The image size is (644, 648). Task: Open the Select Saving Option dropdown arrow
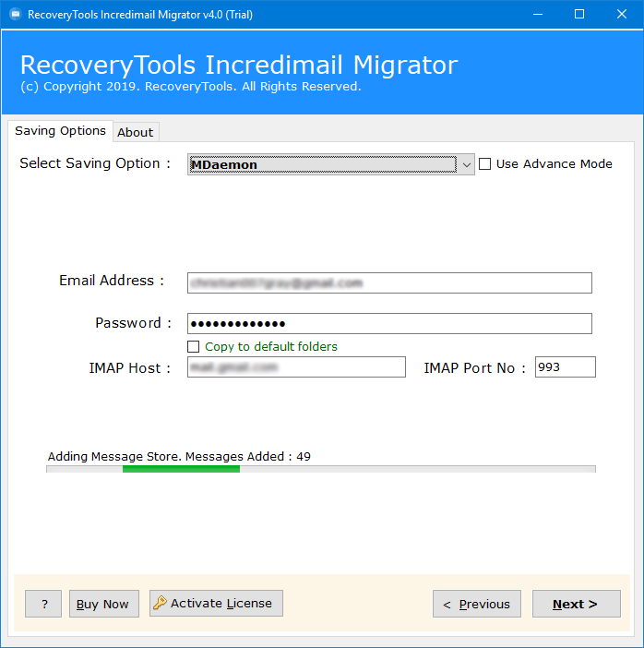click(x=466, y=165)
